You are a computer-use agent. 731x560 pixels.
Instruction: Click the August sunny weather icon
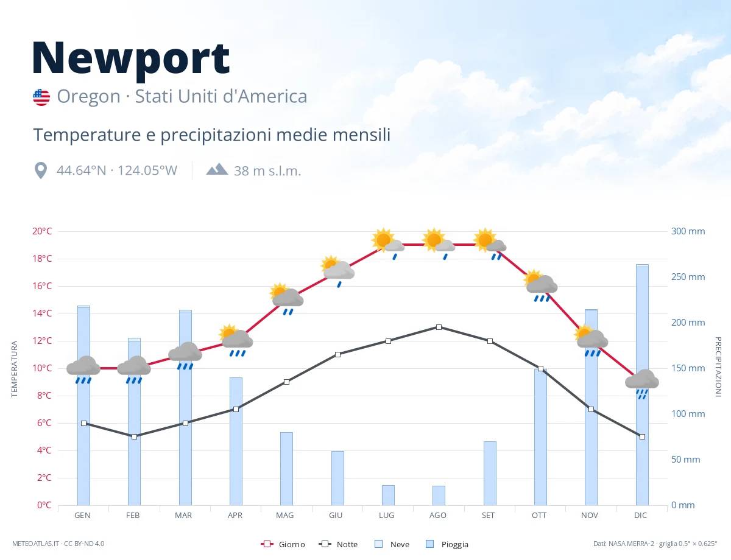click(x=439, y=244)
